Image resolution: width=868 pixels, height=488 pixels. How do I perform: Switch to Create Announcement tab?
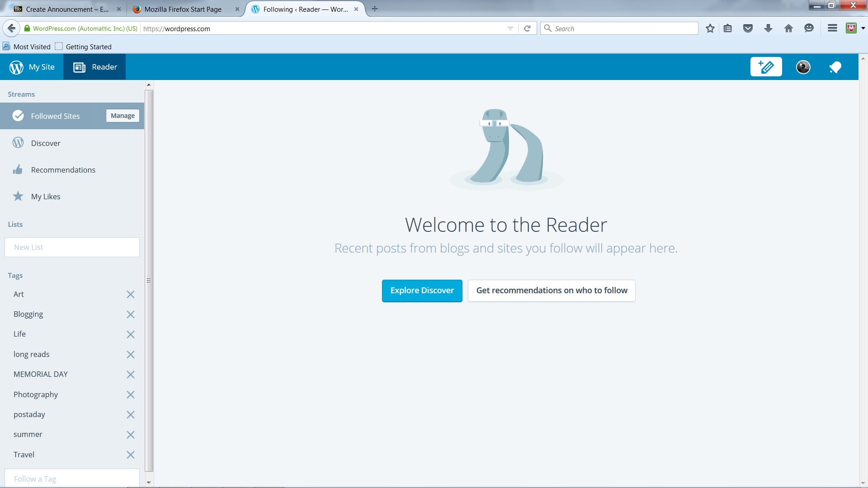[67, 9]
